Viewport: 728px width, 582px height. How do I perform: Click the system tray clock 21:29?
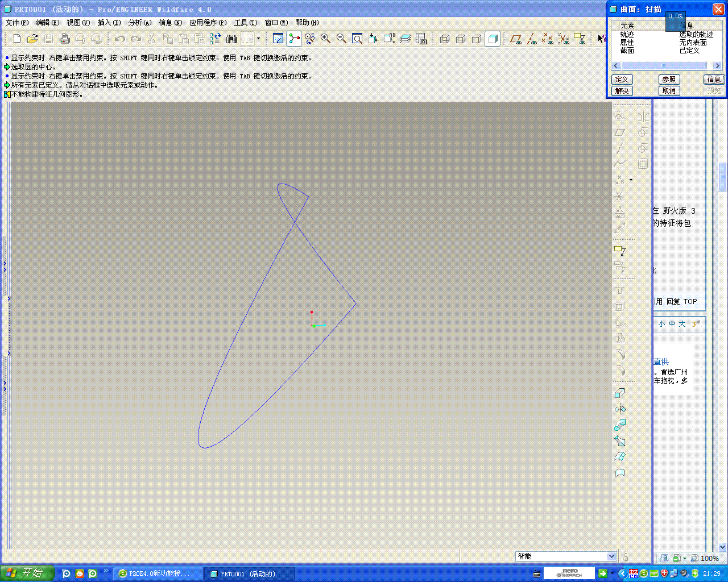712,574
